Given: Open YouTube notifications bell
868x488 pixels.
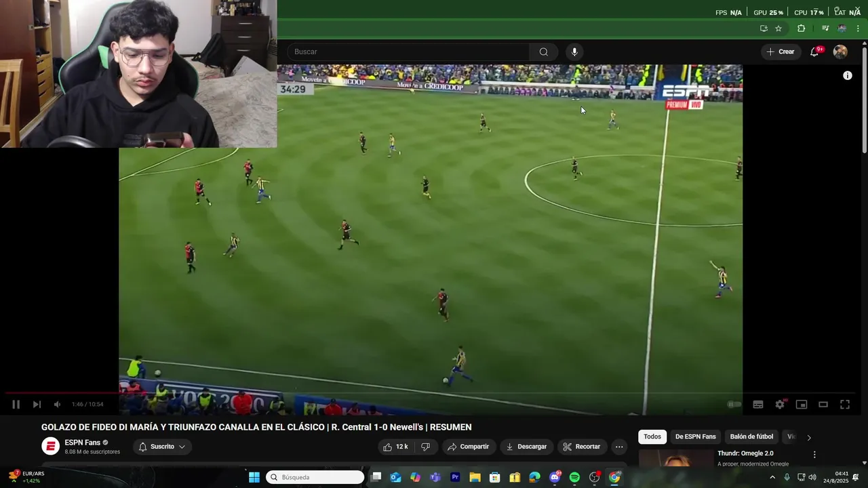Looking at the screenshot, I should [x=815, y=52].
